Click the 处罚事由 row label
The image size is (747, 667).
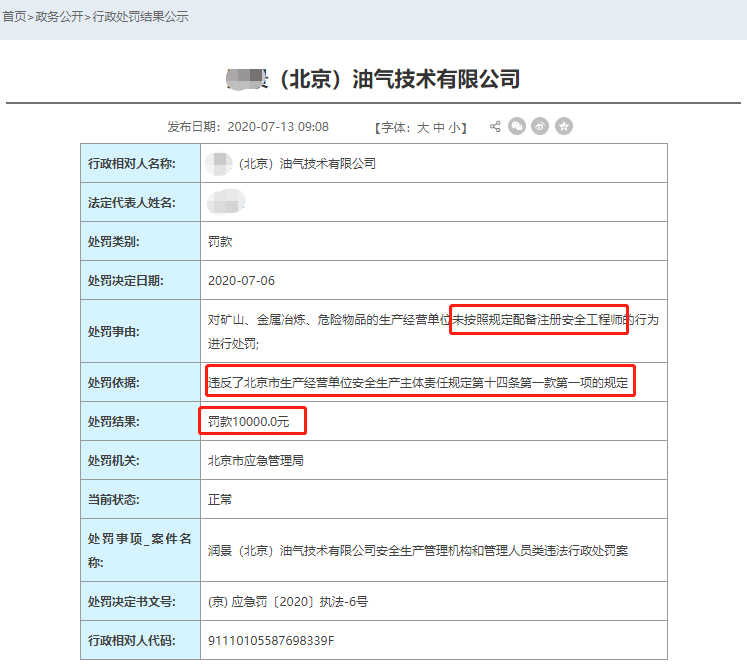point(116,331)
